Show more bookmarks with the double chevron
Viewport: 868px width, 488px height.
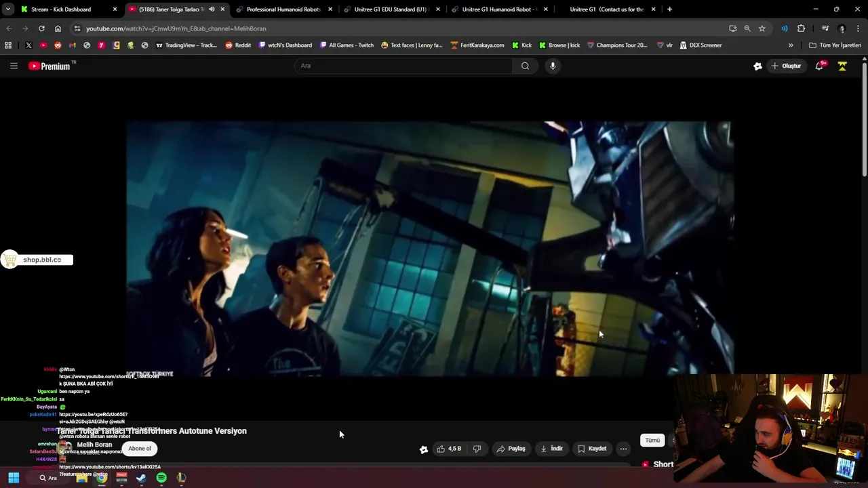point(791,45)
